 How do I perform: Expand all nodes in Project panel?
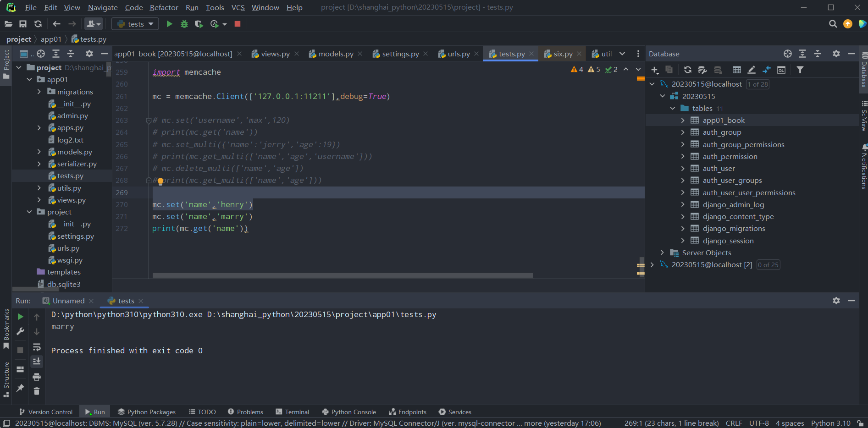[x=56, y=54]
